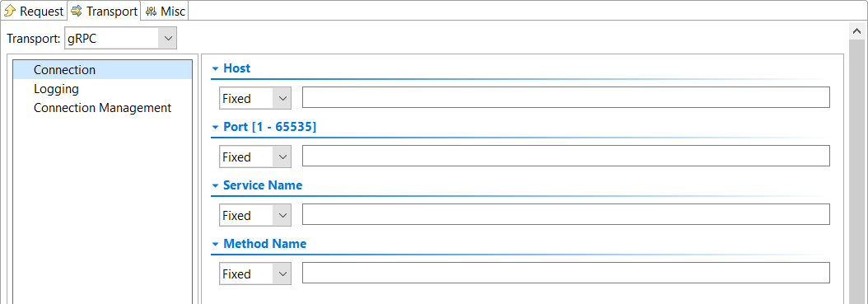
Task: Collapse the Service Name section
Action: pos(216,185)
